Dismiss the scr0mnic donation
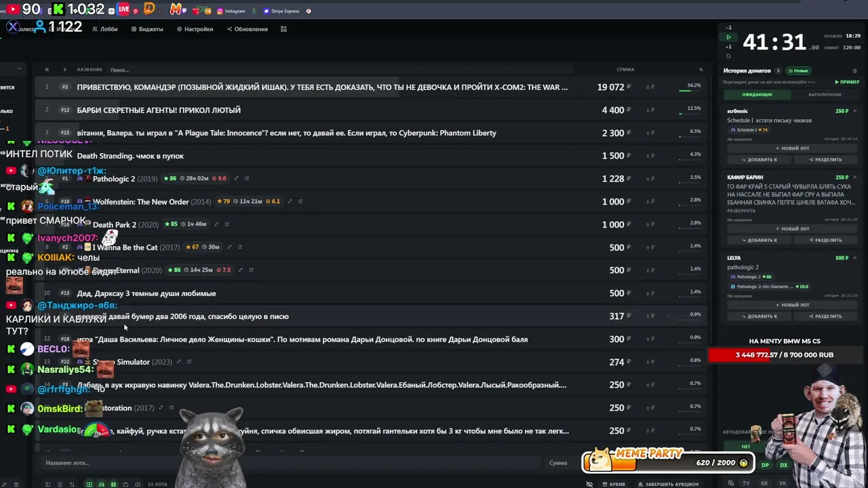 pyautogui.click(x=854, y=111)
